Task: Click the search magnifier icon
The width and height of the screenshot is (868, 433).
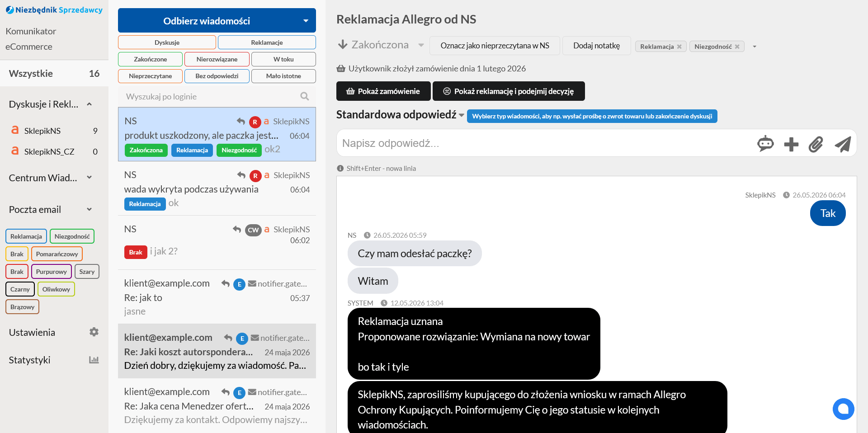Action: [x=305, y=96]
